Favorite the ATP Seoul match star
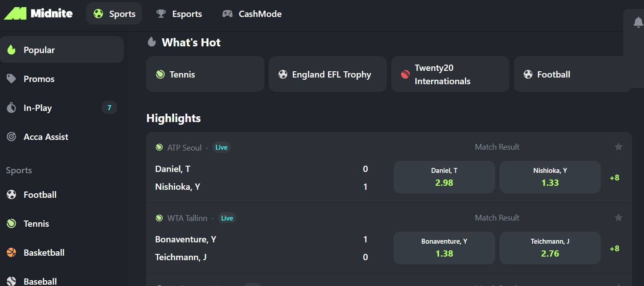Image resolution: width=644 pixels, height=286 pixels. [x=618, y=147]
